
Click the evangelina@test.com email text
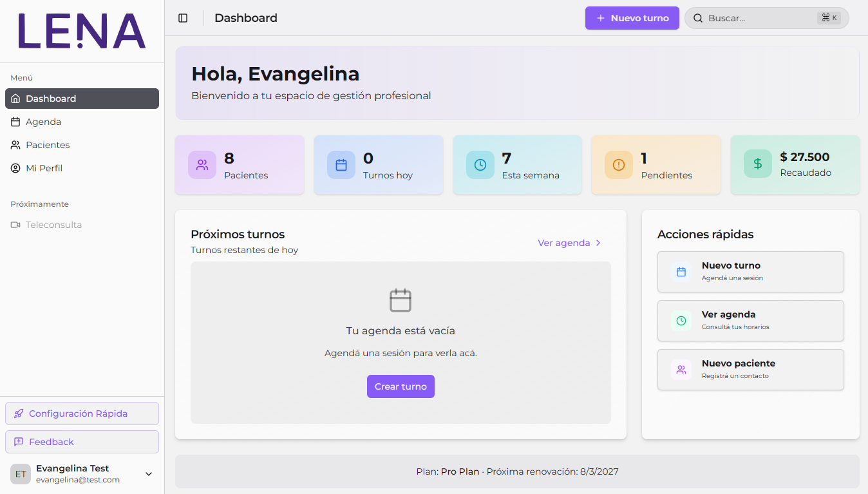coord(78,480)
